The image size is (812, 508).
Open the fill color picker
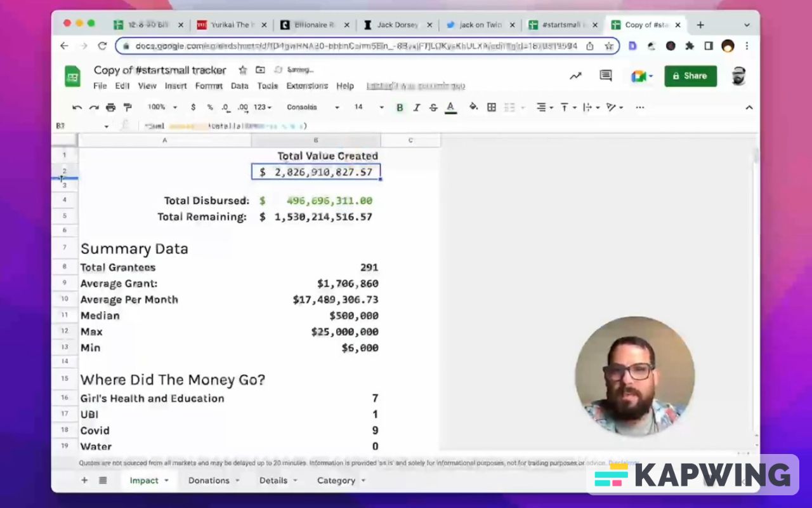pyautogui.click(x=473, y=107)
